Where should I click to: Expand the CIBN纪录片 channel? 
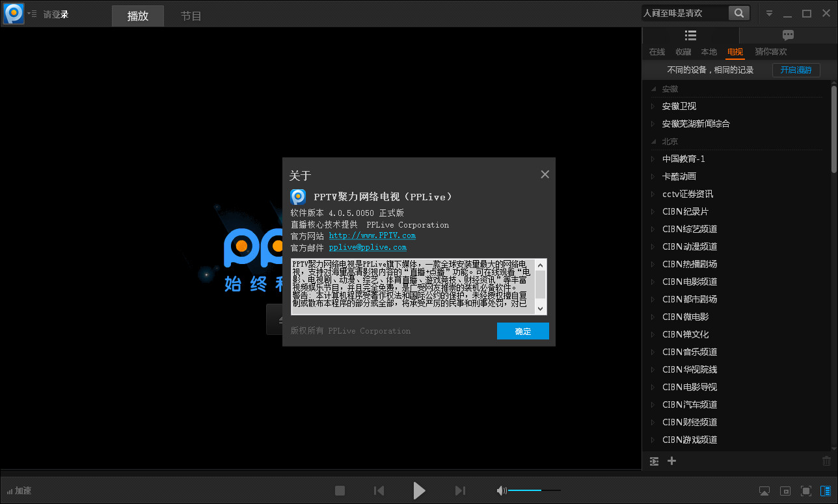click(x=655, y=212)
